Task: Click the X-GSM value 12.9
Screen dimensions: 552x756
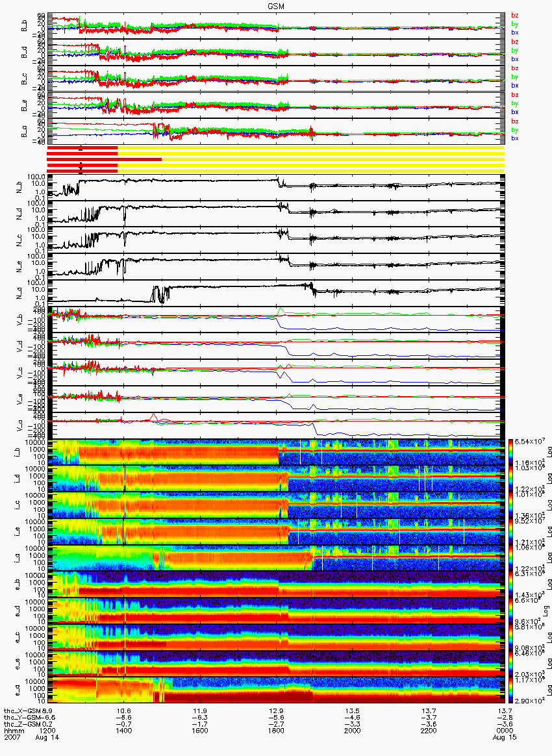Action: pyautogui.click(x=276, y=711)
